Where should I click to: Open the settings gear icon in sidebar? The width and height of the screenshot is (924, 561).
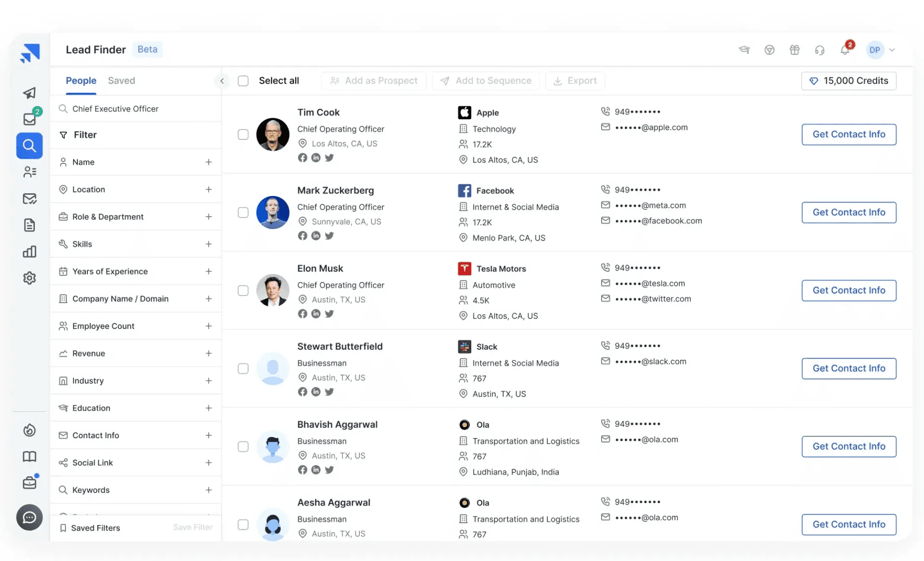coord(29,278)
